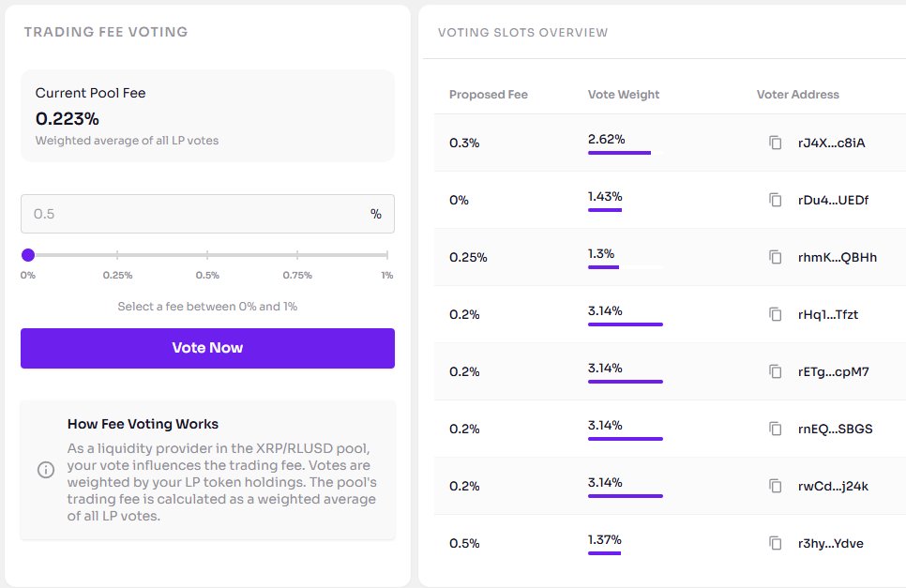Copy voter address rDu4...UEDf

(775, 200)
